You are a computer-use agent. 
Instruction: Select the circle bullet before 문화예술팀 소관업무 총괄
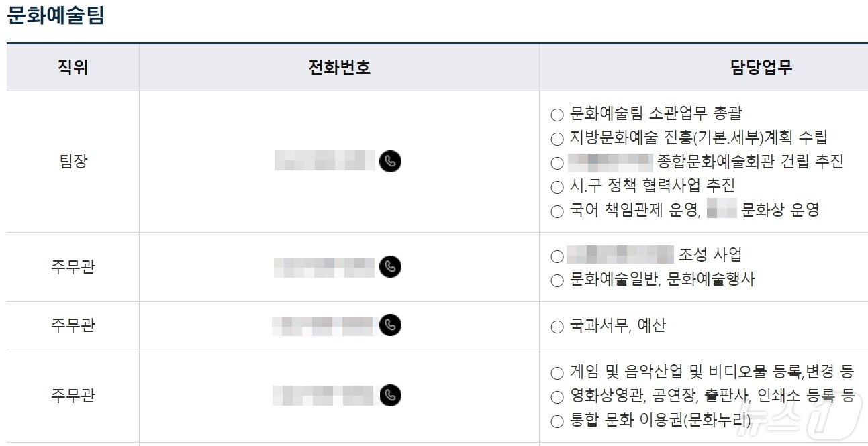click(556, 113)
